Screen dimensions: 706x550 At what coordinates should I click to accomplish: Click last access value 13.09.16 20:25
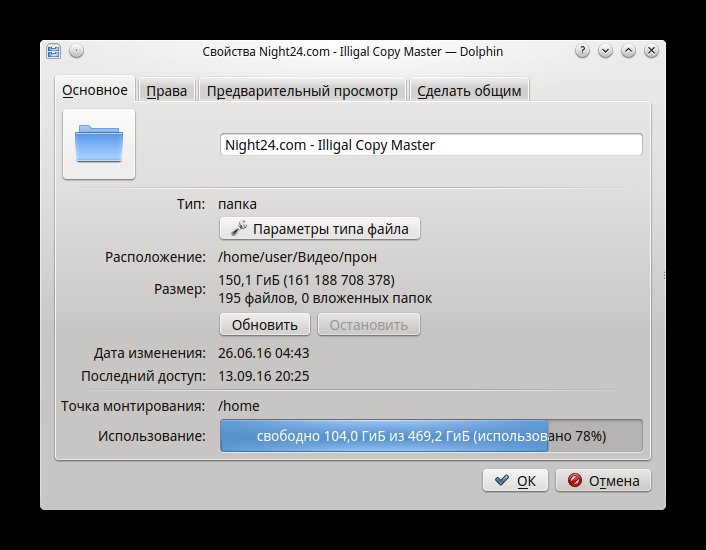pos(263,376)
